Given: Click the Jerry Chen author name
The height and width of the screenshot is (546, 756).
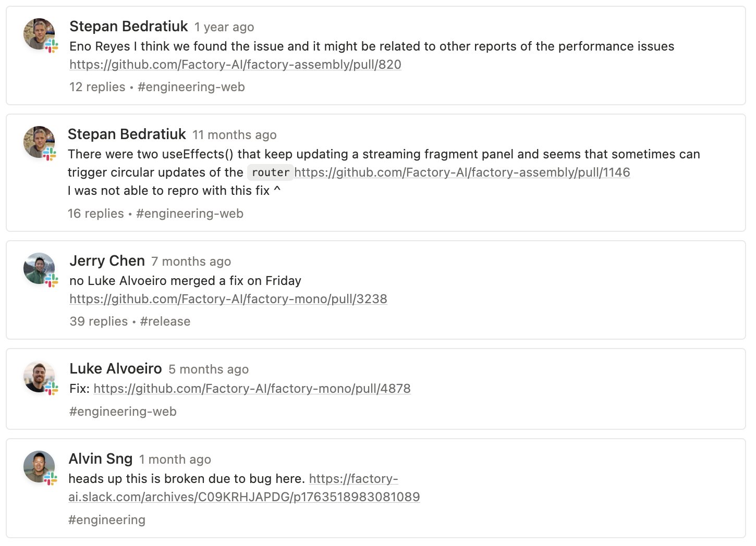Looking at the screenshot, I should pos(107,260).
